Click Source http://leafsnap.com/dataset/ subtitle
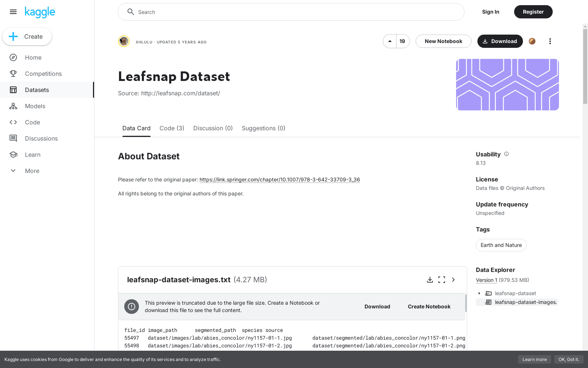 coord(169,93)
